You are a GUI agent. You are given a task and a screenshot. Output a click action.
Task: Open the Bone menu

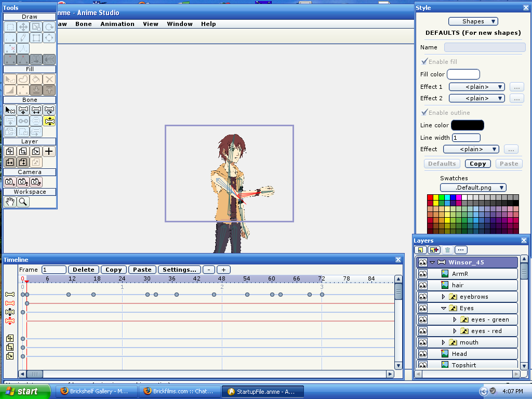click(x=84, y=24)
